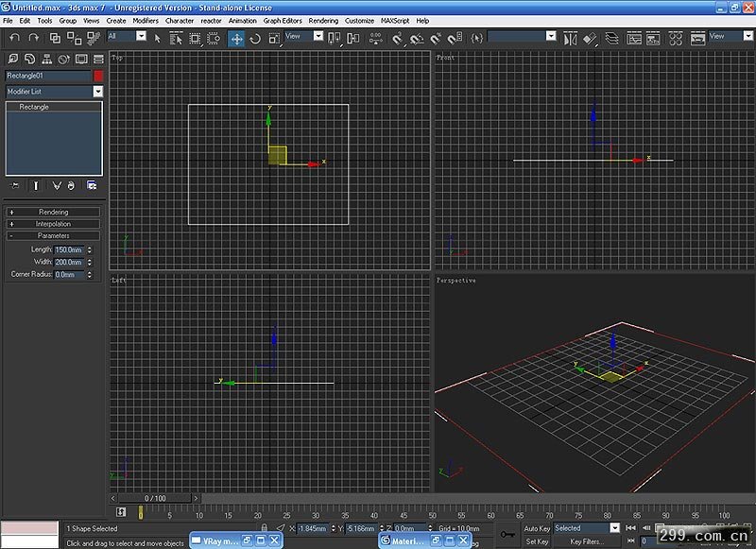
Task: Switch to the Display command panel tab
Action: tap(81, 59)
